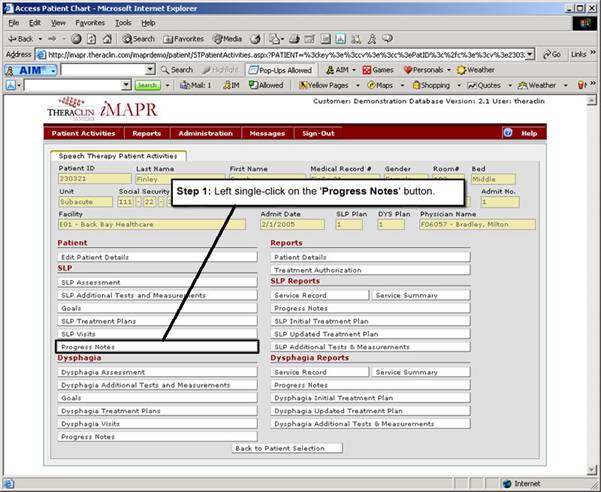601x492 pixels.
Task: Click green Search button in second toolbar
Action: (147, 85)
